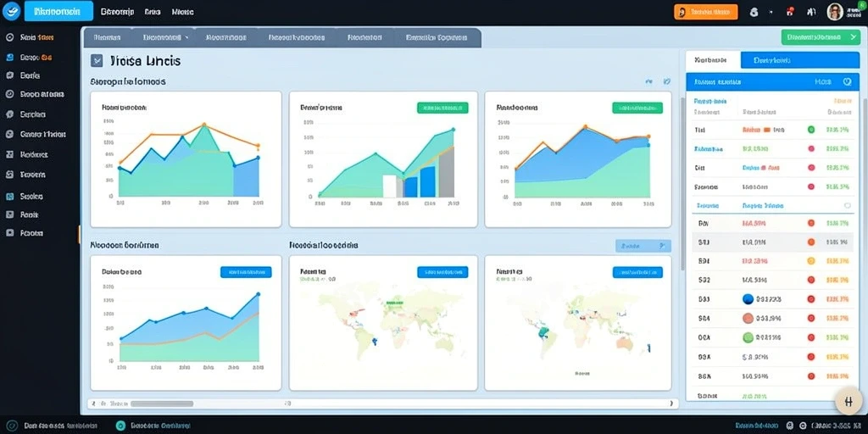
Task: Click green button on the bar chart card
Action: coord(442,108)
